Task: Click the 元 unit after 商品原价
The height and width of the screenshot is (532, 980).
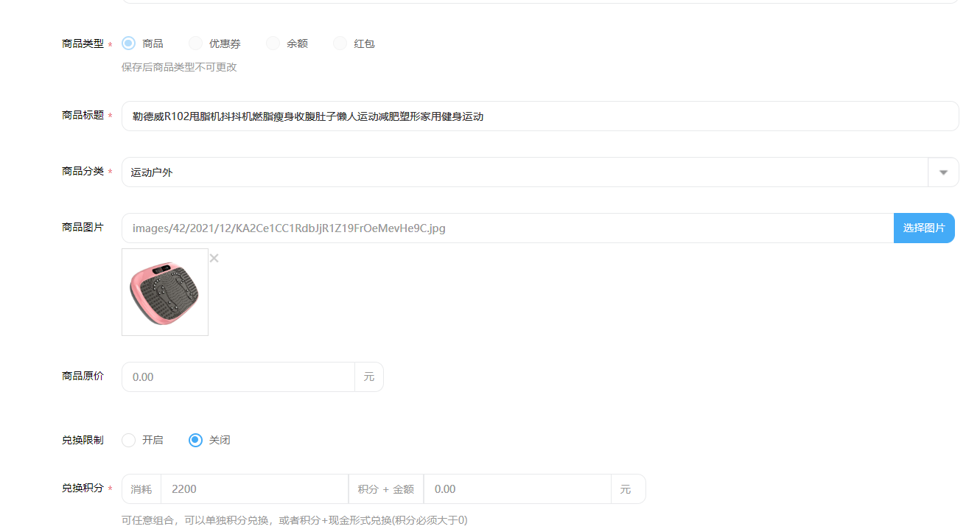Action: 369,377
